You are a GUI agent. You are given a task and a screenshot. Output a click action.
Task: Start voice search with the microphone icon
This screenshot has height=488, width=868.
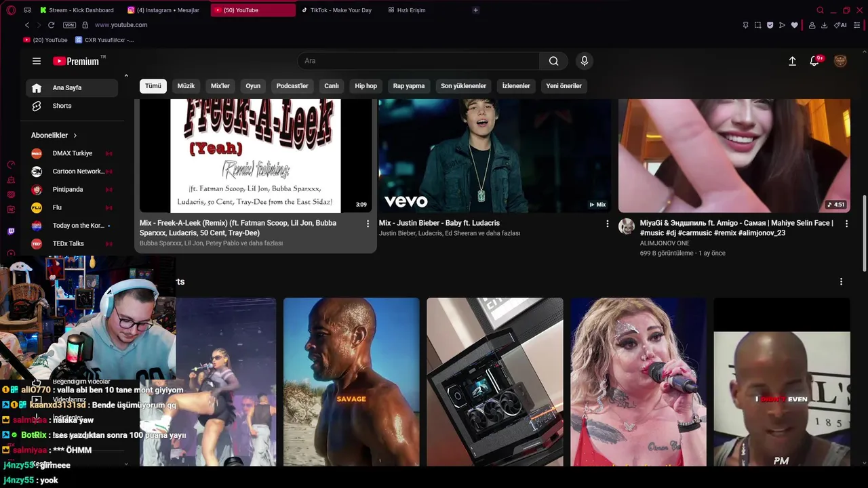tap(585, 61)
